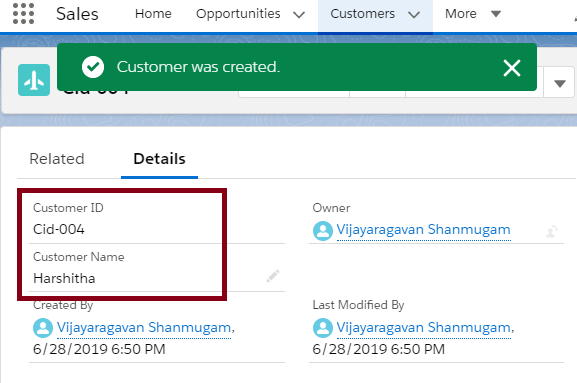Open the App Launcher dots grid
Screen dimensions: 577x383
24,14
